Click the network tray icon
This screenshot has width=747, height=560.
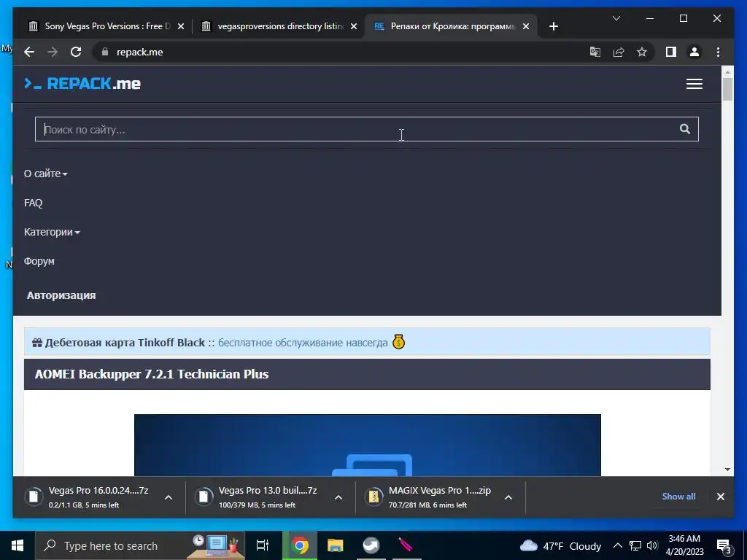click(635, 545)
